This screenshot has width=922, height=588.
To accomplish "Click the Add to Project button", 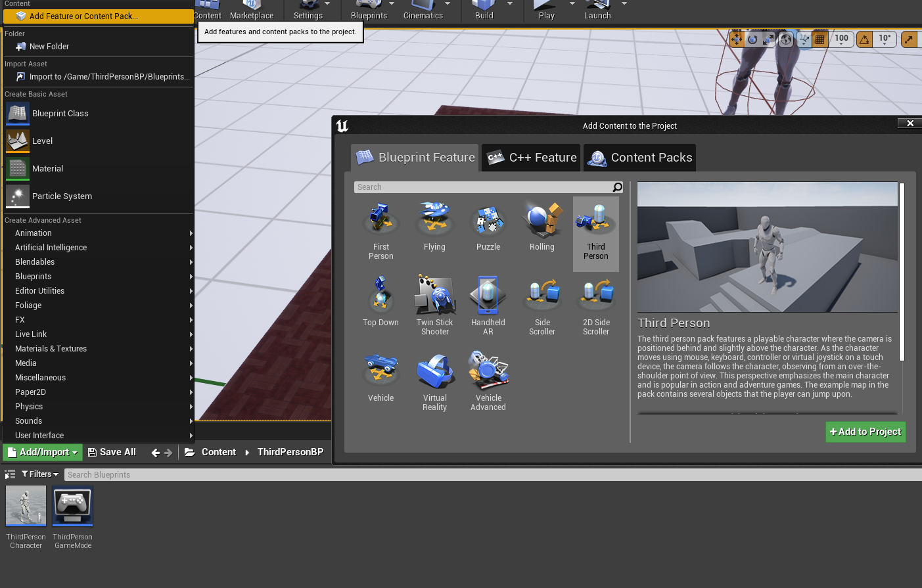I will [x=865, y=432].
